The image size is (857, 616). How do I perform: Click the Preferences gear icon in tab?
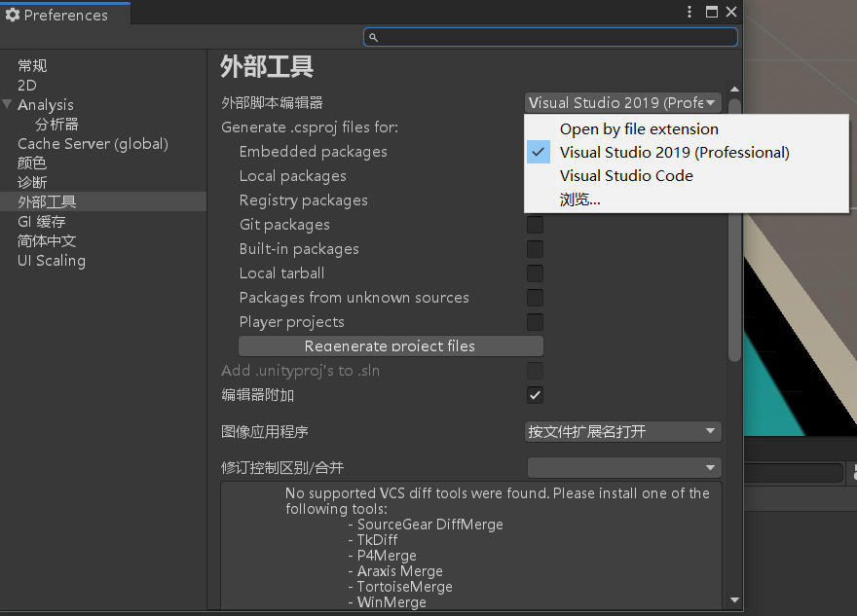[x=12, y=15]
